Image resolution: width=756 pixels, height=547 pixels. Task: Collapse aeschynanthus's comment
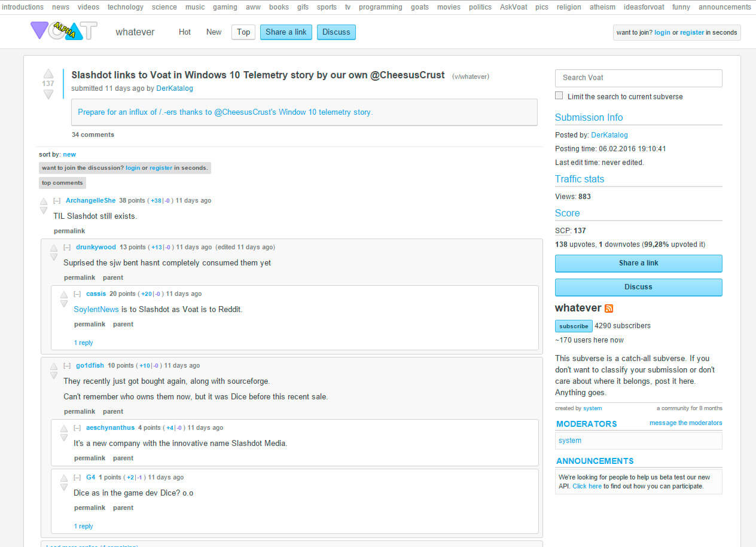tap(77, 428)
